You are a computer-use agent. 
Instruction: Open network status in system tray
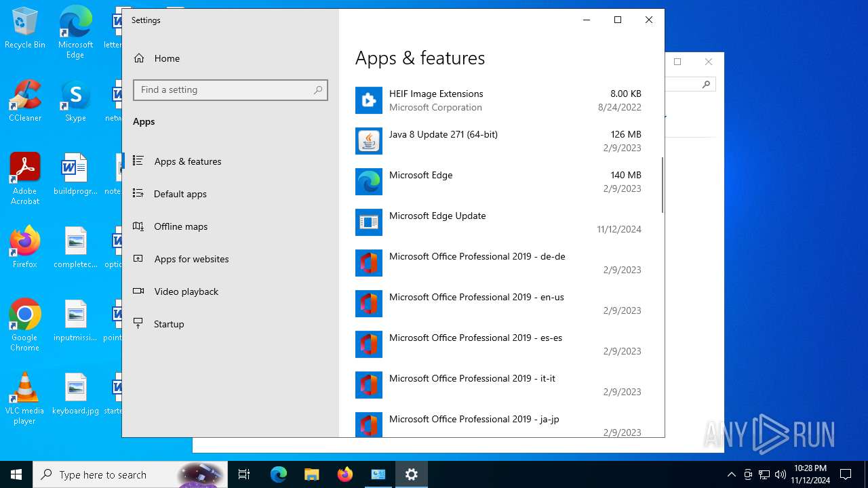click(x=764, y=474)
